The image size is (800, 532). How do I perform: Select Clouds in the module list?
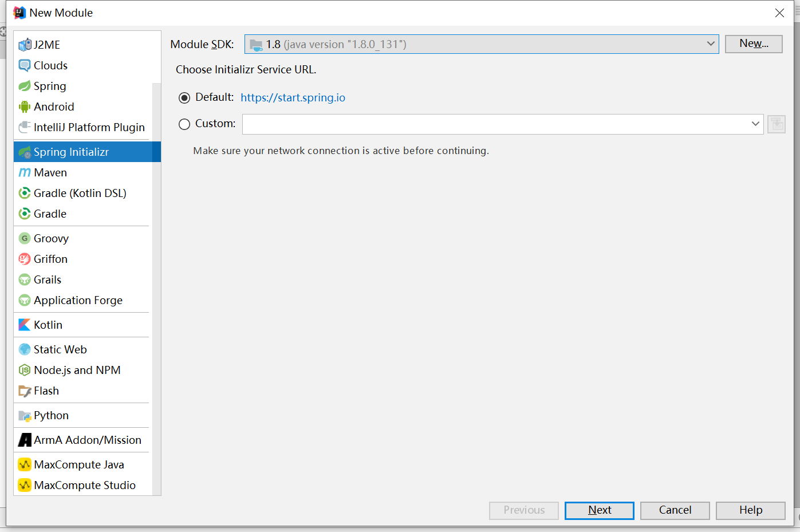[83, 65]
